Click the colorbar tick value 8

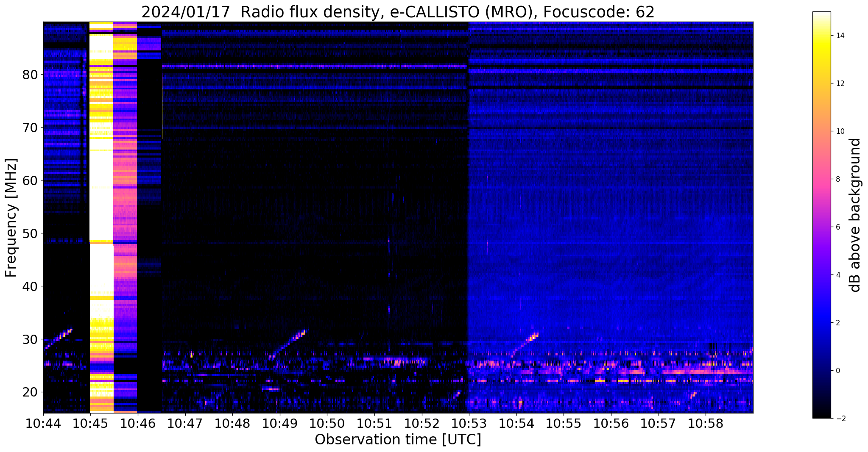[x=838, y=179]
